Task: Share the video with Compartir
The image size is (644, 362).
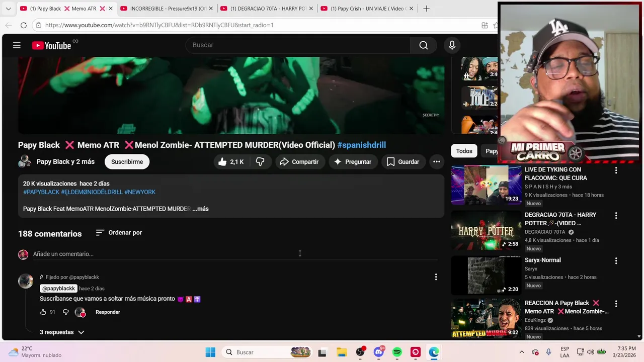Action: click(299, 162)
